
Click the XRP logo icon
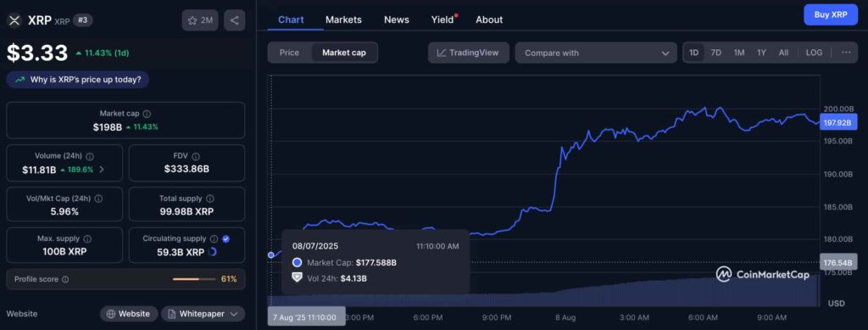click(x=14, y=20)
